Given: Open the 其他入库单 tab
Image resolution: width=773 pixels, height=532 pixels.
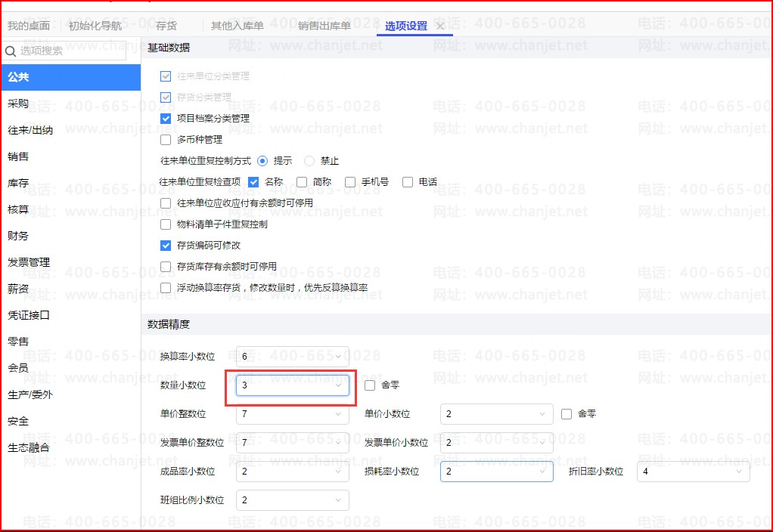Looking at the screenshot, I should 237,26.
